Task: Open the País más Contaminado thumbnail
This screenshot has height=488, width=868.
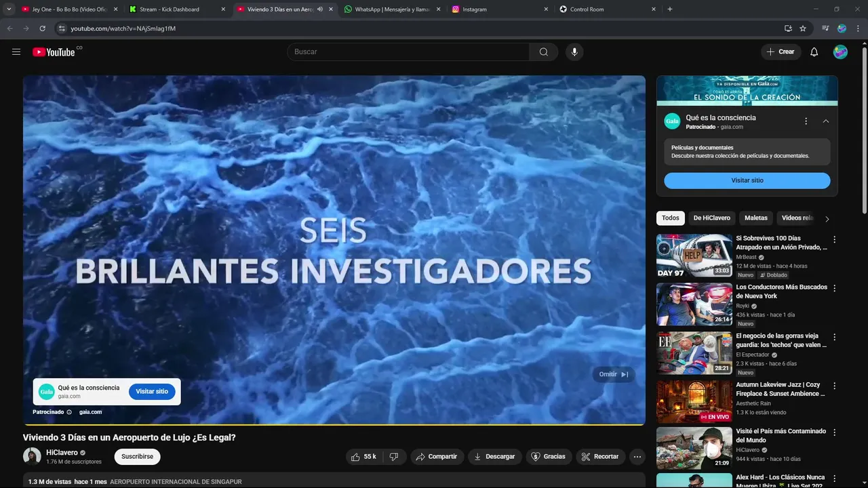Action: coord(694,449)
